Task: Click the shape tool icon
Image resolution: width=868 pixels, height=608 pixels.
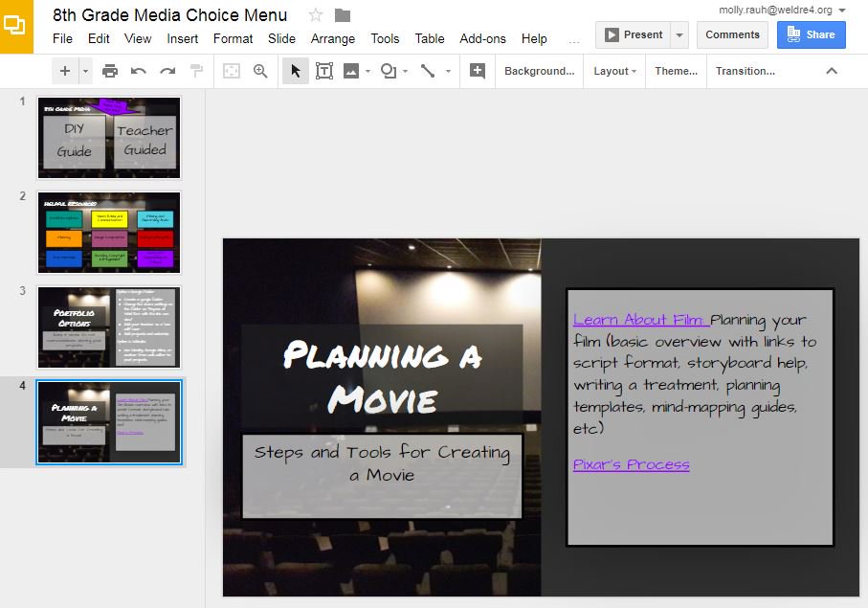Action: coord(388,71)
